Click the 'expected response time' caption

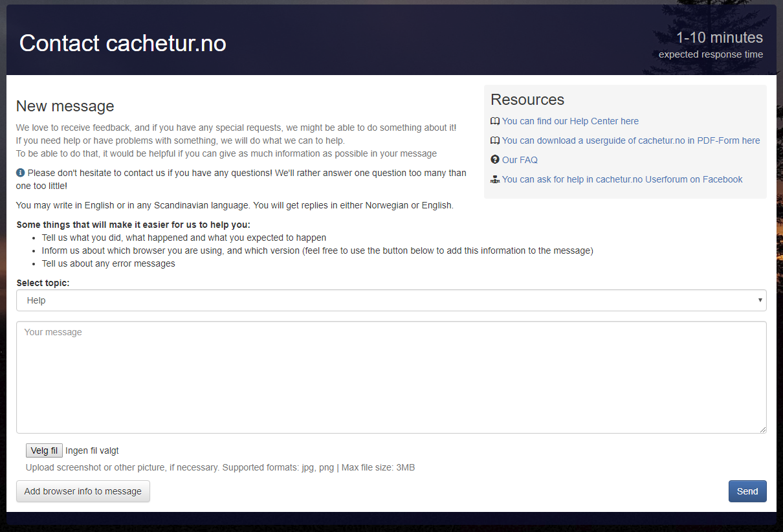[711, 54]
